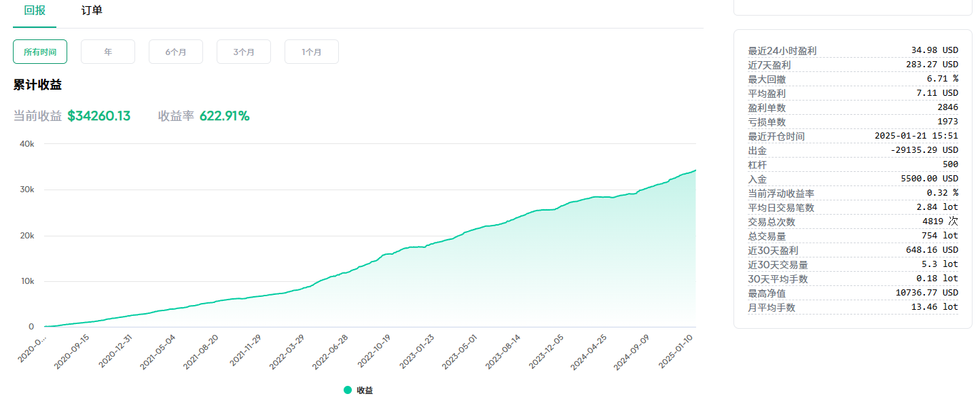Viewport: 980px width, 411px height.
Task: Click the green 收益 legend dot
Action: pos(348,390)
